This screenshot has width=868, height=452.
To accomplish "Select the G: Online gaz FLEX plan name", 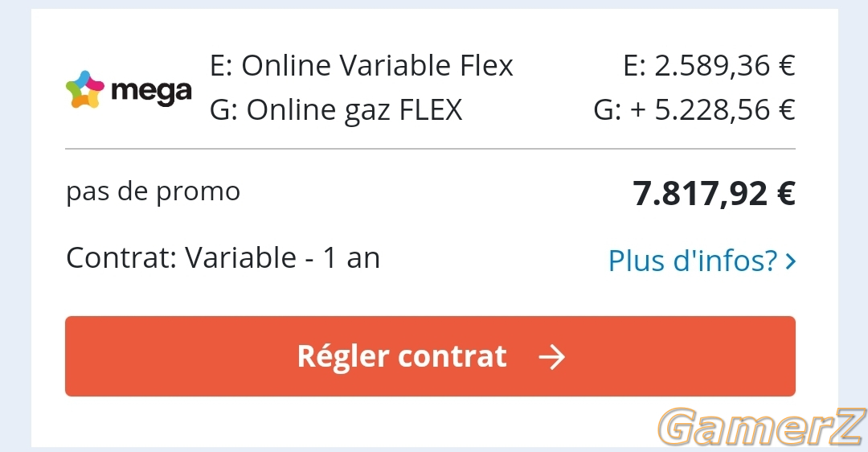I will (x=336, y=109).
